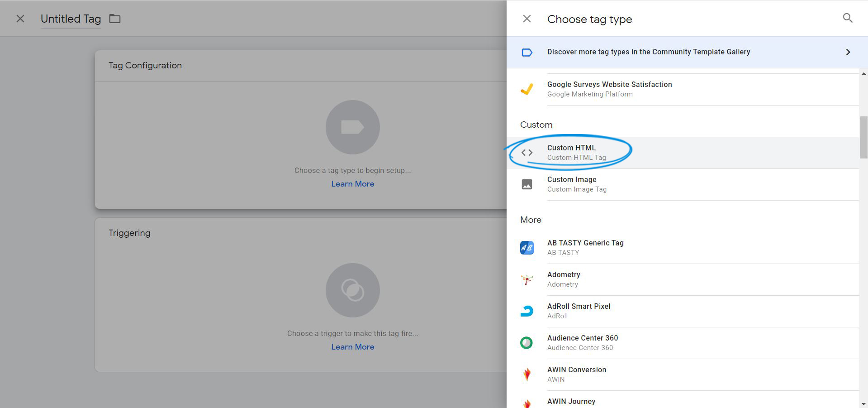Viewport: 868px width, 408px height.
Task: Click Choose a trigger to make this tag fire text
Action: [353, 334]
